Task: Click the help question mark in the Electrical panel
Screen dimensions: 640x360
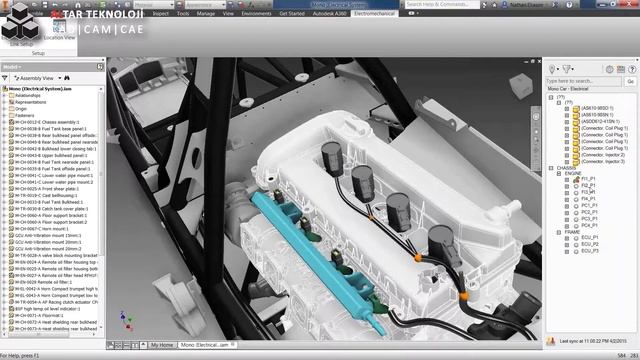Action: click(x=632, y=69)
